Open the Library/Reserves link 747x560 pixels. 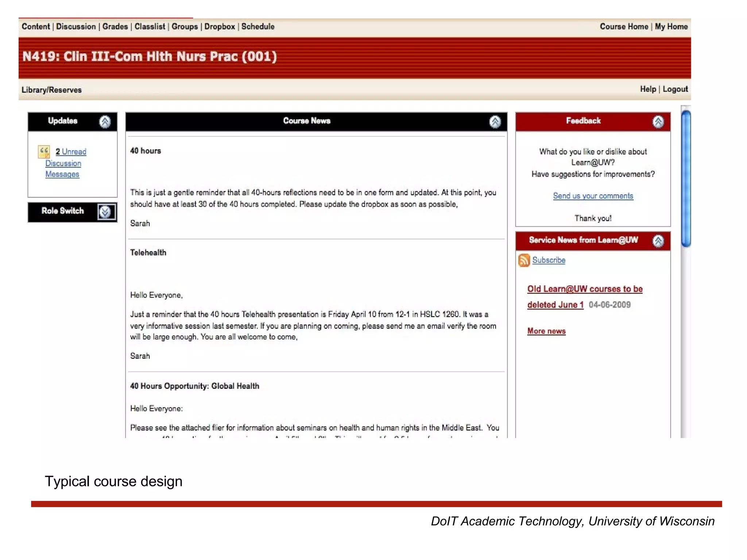click(x=51, y=90)
